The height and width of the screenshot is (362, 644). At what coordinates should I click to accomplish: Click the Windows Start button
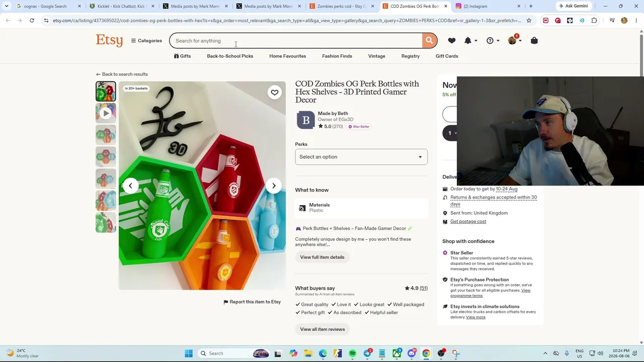point(189,353)
